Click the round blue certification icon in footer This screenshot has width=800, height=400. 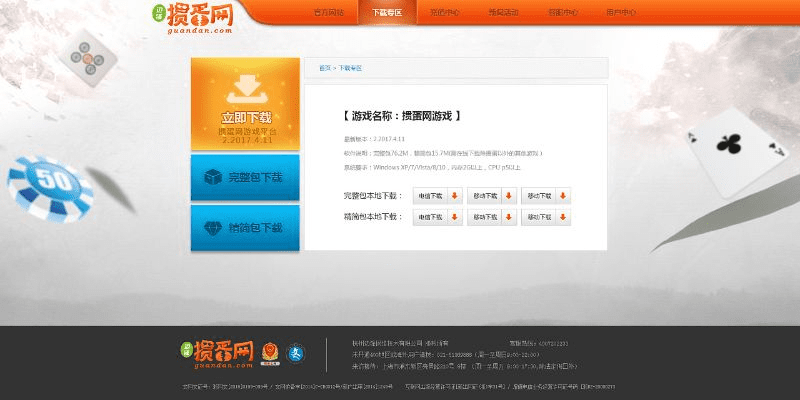click(295, 354)
